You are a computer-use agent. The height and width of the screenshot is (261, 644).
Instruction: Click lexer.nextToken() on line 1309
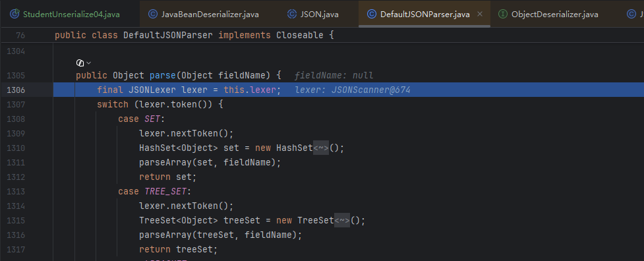click(186, 133)
